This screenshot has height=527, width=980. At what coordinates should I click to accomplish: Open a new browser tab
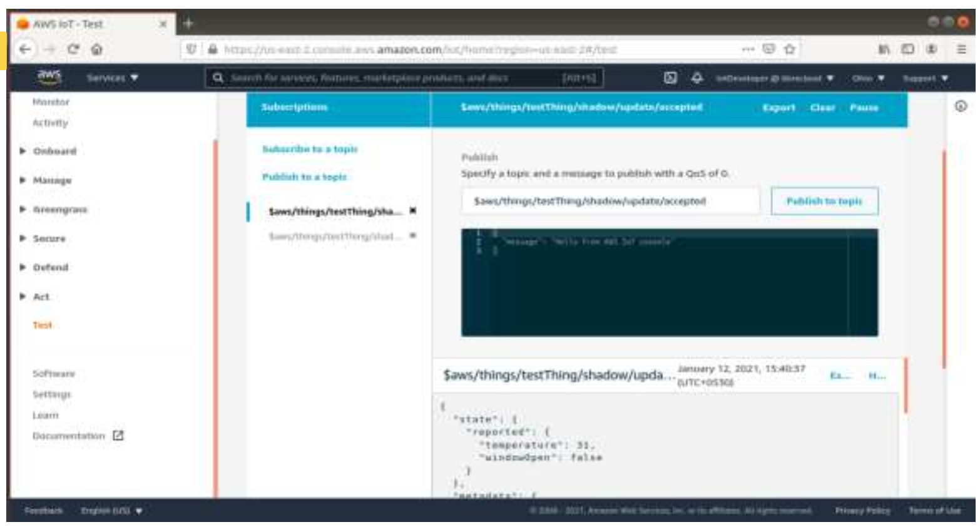[x=188, y=24]
